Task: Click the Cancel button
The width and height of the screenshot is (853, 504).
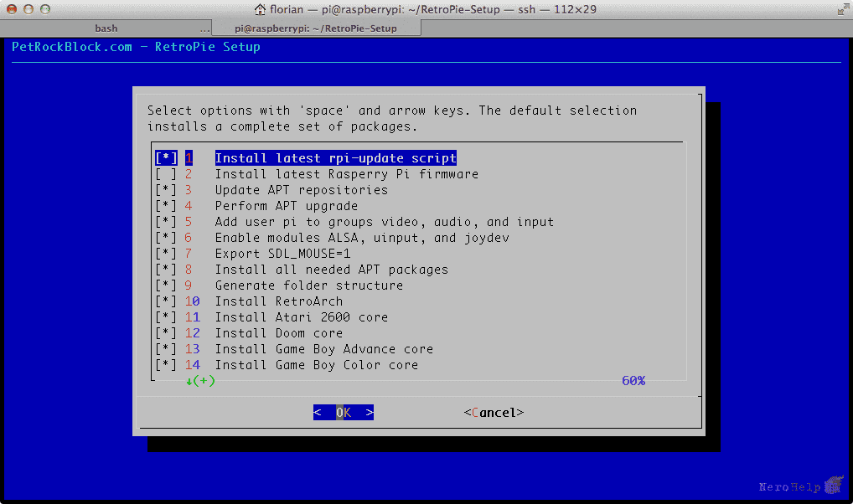Action: point(494,413)
